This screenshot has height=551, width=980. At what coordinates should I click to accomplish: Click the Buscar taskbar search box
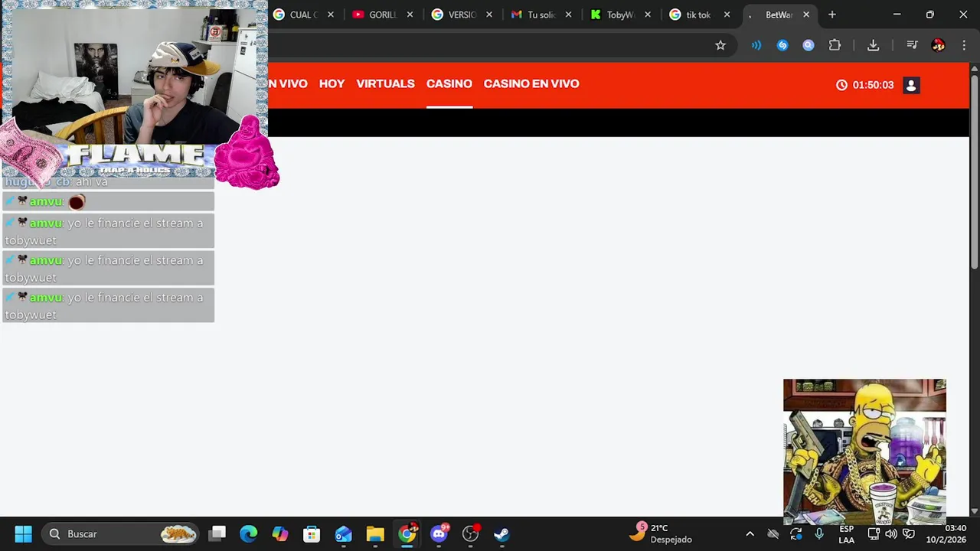(121, 534)
